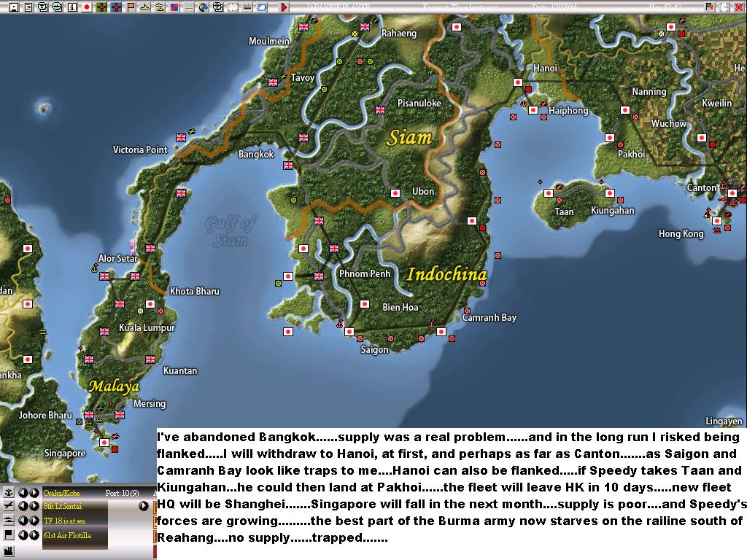Click the ship task force list button
This screenshot has height=560, width=747.
[9, 520]
